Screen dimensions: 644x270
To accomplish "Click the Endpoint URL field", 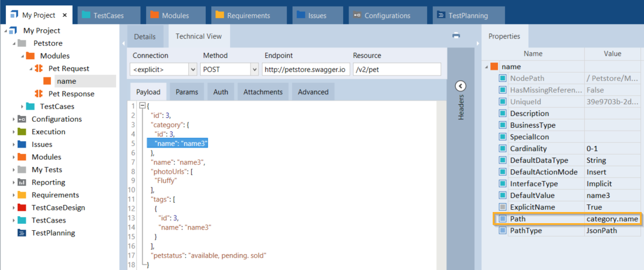I will [306, 70].
